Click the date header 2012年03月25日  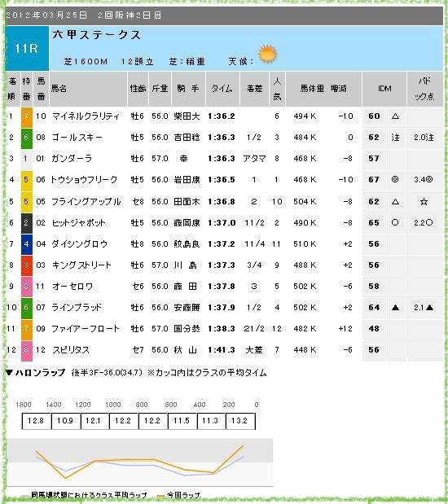coord(46,15)
